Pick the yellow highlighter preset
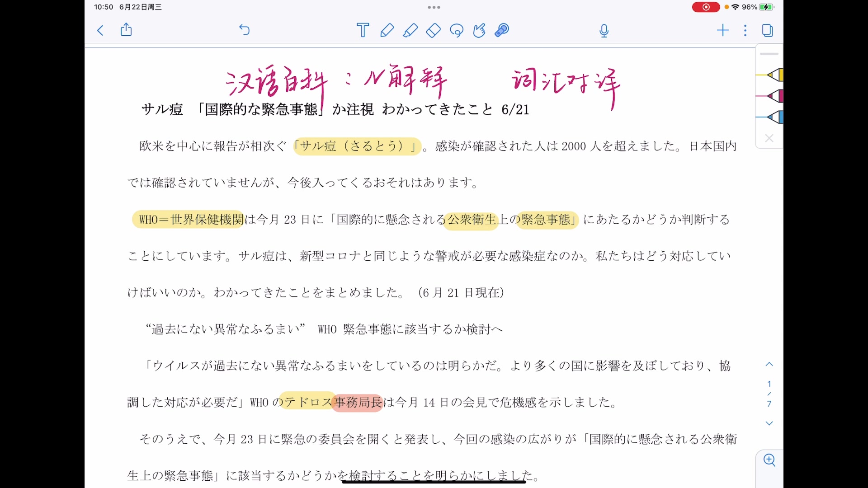This screenshot has height=488, width=868. pyautogui.click(x=771, y=75)
